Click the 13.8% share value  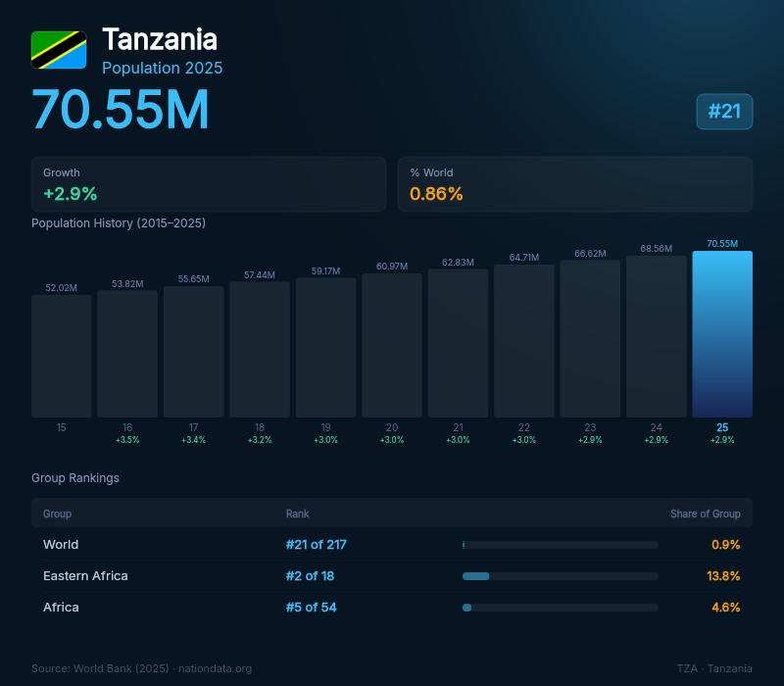coord(723,576)
